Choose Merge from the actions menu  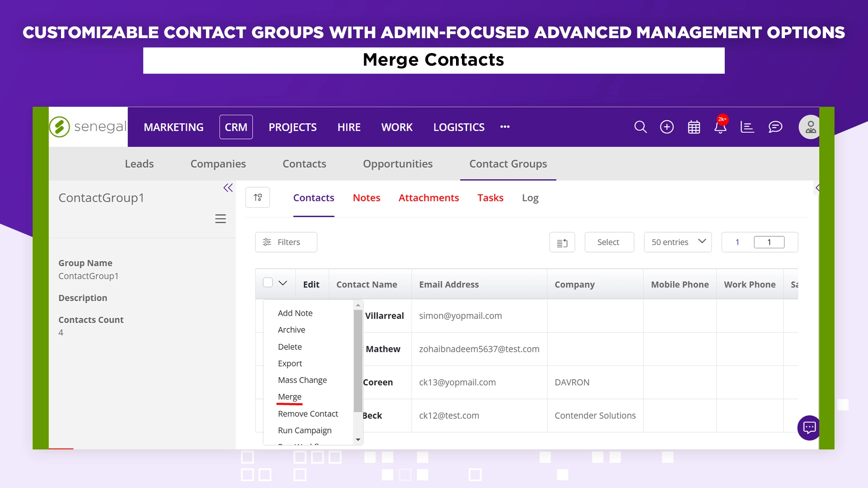(x=290, y=397)
